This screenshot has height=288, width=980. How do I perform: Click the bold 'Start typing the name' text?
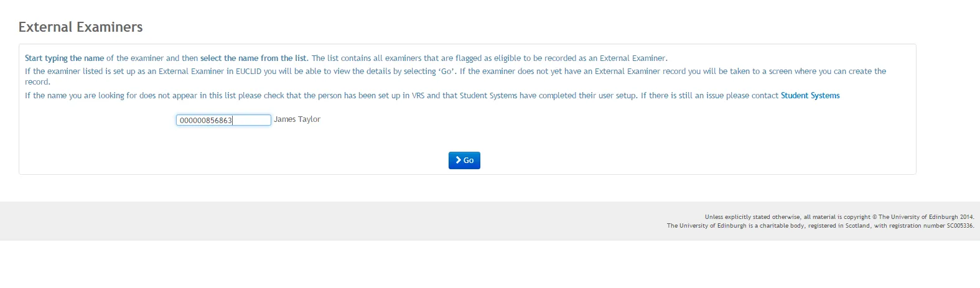tap(64, 58)
